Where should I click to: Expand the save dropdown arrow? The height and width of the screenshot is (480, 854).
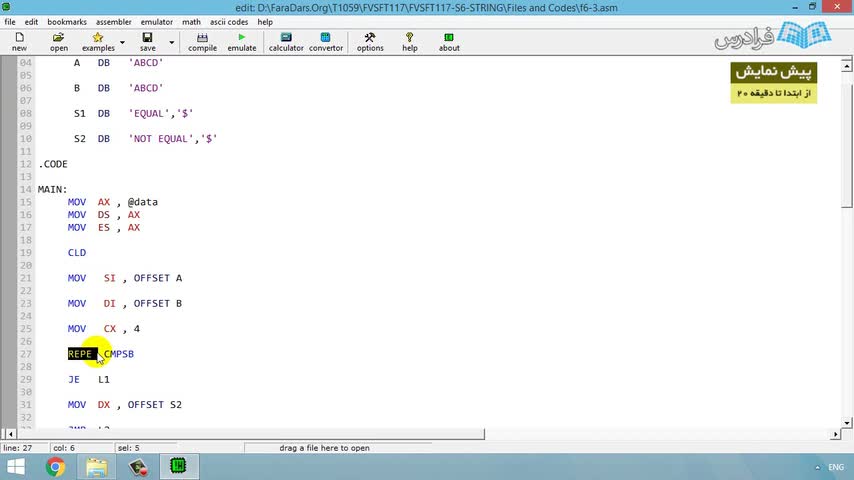(171, 42)
